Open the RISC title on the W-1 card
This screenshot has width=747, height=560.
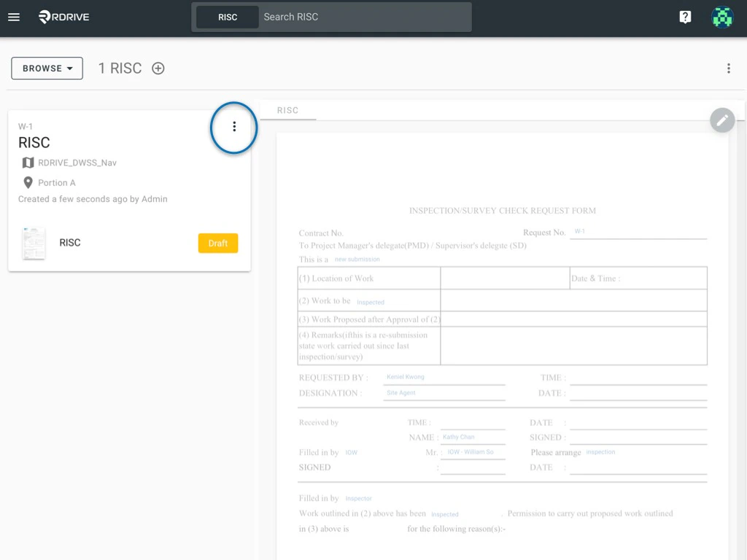pyautogui.click(x=34, y=142)
